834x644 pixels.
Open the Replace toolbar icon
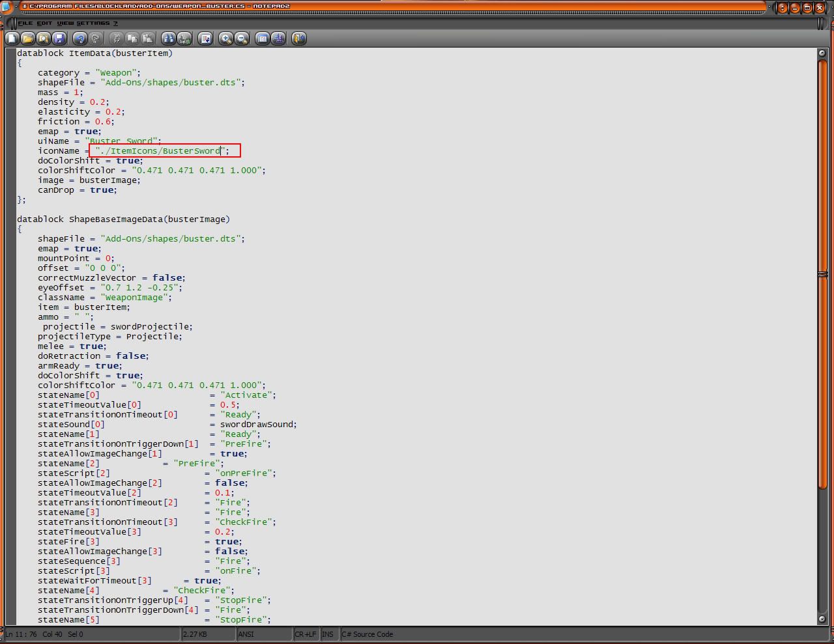click(x=184, y=39)
